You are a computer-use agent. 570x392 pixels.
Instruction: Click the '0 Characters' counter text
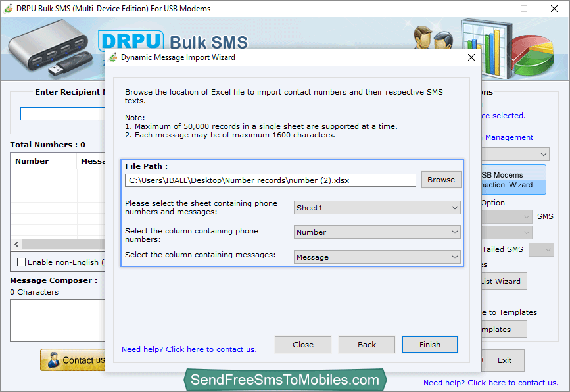(34, 292)
